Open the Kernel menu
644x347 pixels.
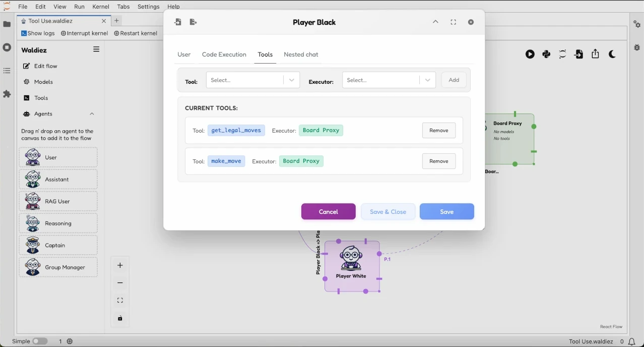[x=101, y=7]
